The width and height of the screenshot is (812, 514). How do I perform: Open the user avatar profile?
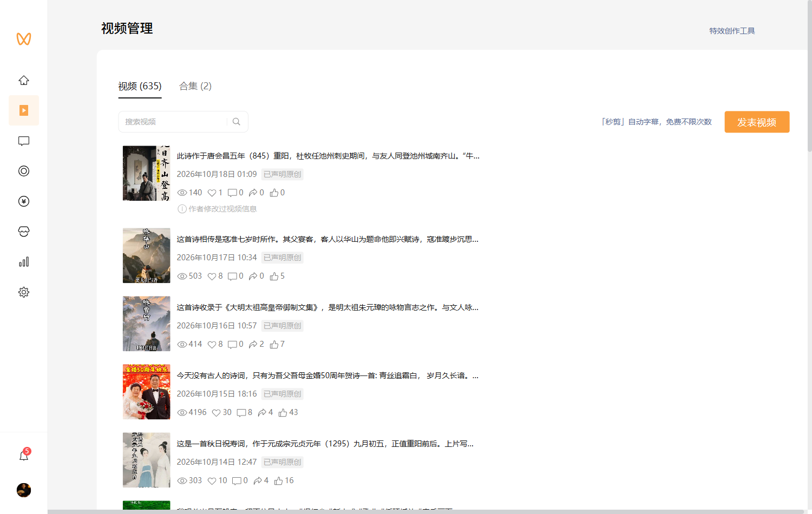tap(24, 490)
